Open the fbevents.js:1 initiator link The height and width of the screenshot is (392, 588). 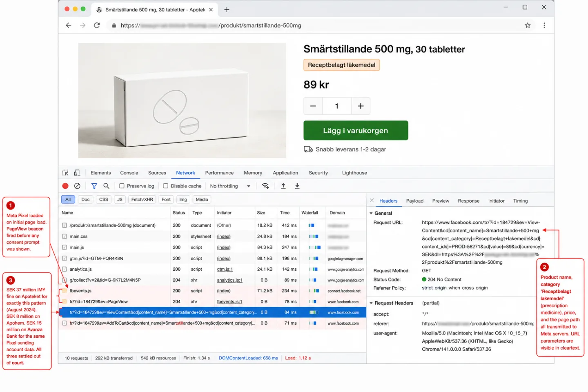click(229, 302)
